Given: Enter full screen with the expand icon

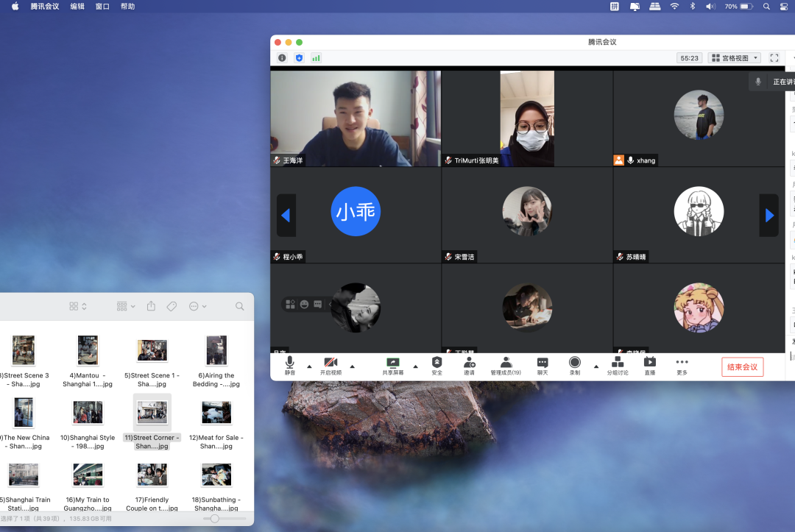Looking at the screenshot, I should tap(774, 57).
